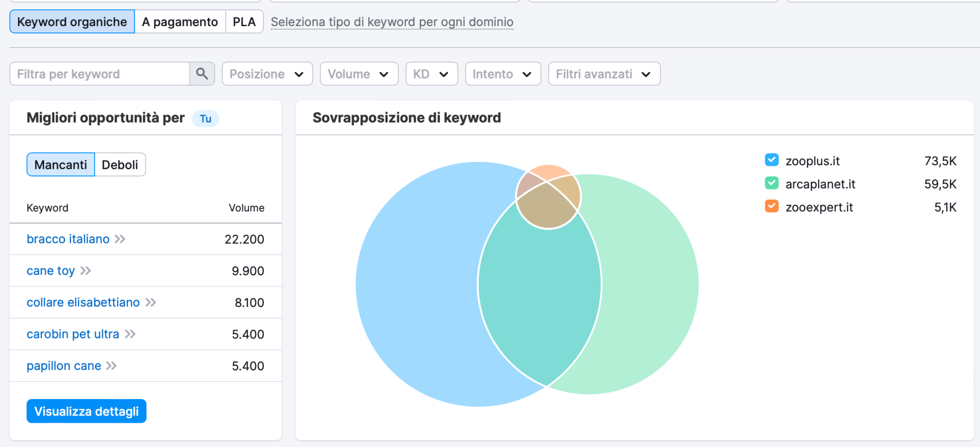This screenshot has width=980, height=447.
Task: Open the bracco italiano keyword link
Action: (x=68, y=239)
